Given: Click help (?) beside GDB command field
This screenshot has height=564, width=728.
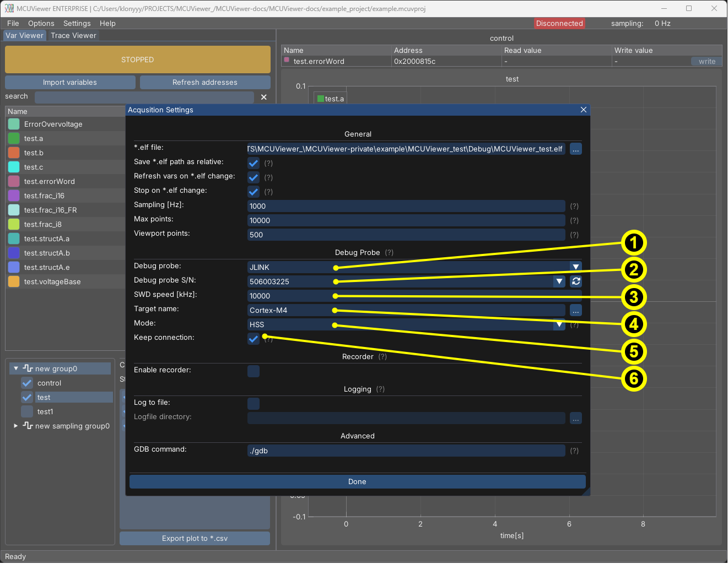Looking at the screenshot, I should click(574, 451).
